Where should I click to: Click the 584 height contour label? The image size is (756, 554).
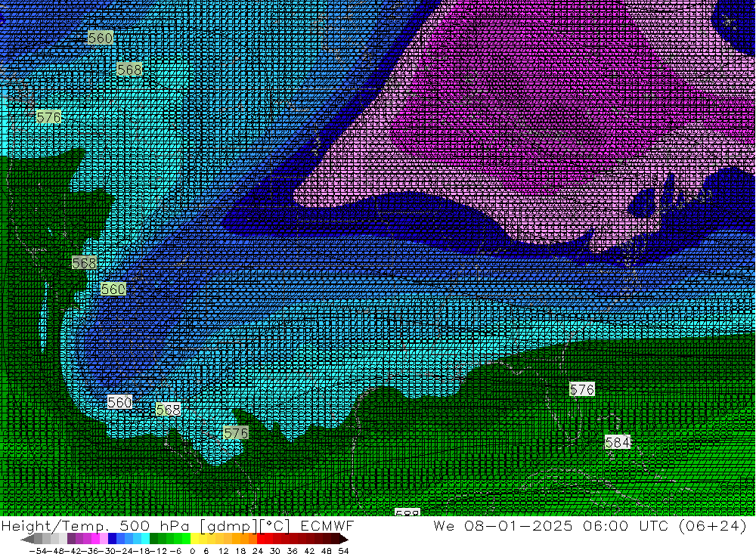(x=617, y=441)
